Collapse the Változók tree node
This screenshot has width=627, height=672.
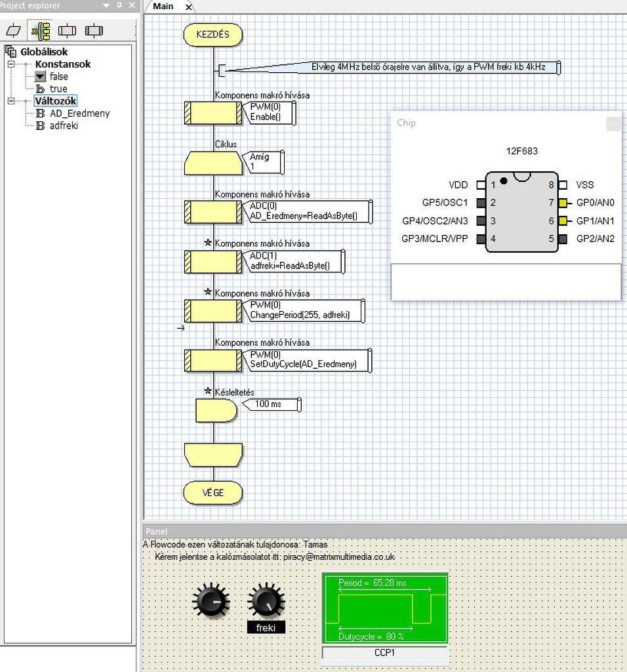[11, 101]
